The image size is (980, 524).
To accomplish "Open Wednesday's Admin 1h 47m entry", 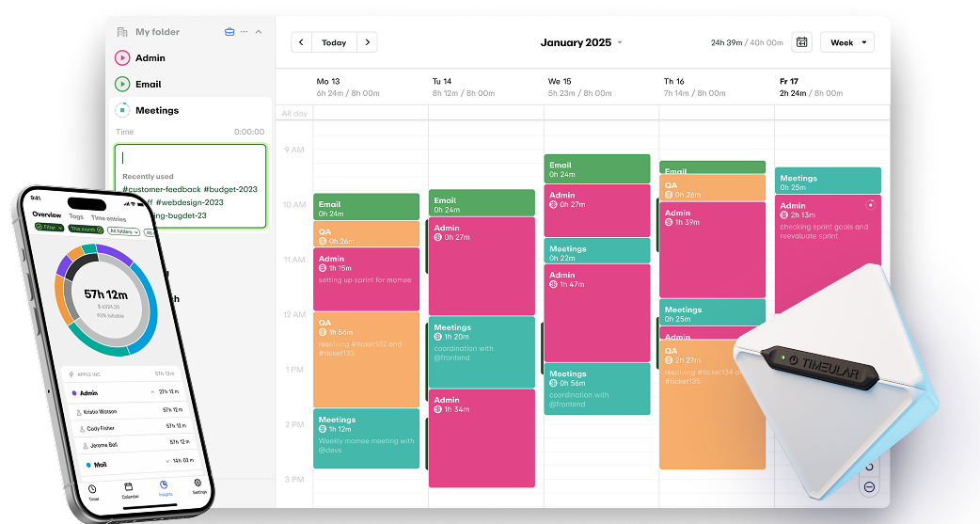I will click(x=597, y=313).
